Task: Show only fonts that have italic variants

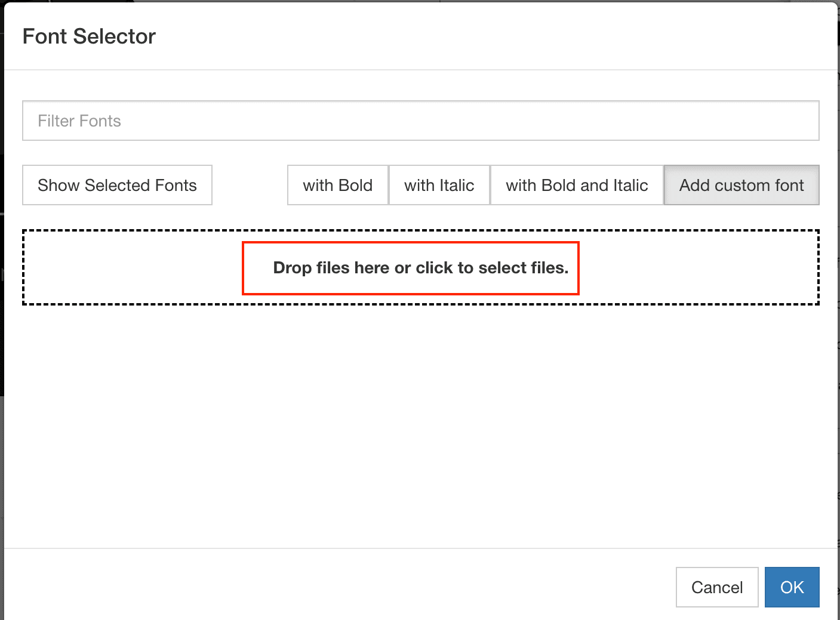Action: 439,185
